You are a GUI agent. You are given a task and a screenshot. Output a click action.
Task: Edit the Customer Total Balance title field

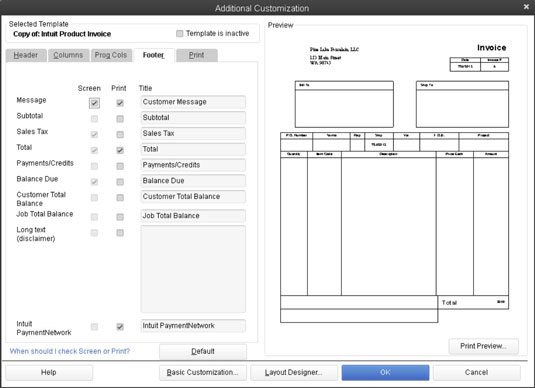[193, 197]
